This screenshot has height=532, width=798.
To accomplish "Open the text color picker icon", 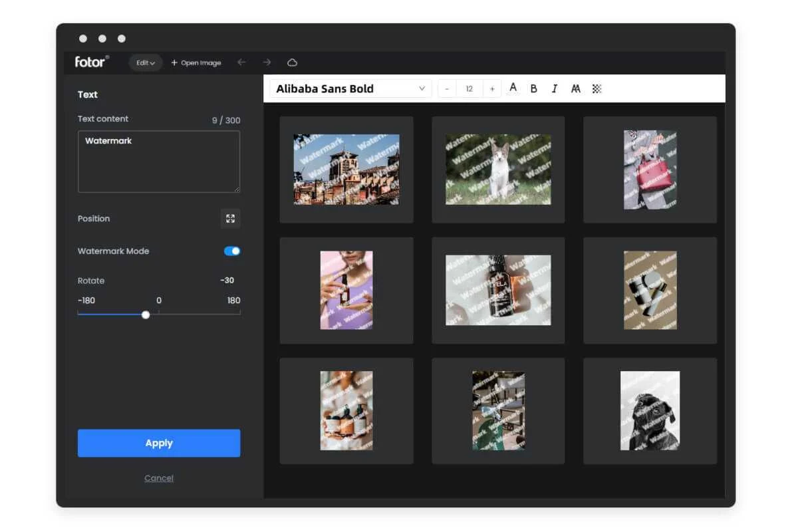I will (513, 88).
